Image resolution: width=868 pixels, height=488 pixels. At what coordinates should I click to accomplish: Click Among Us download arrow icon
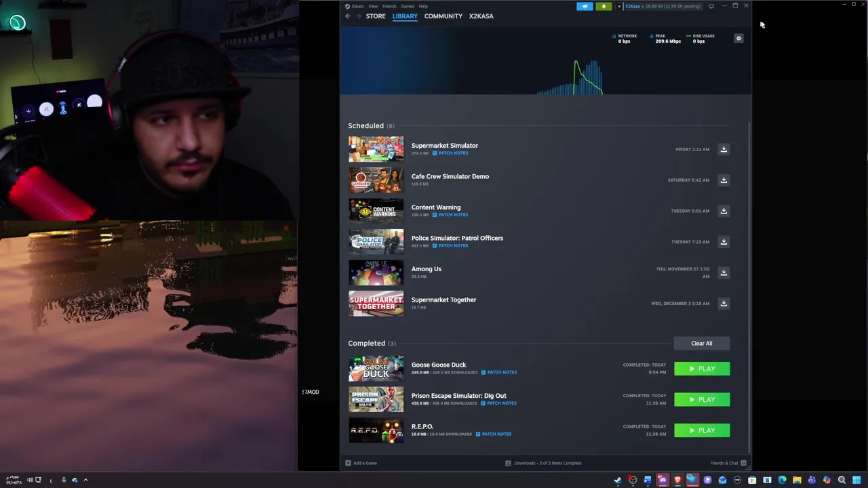click(x=724, y=272)
